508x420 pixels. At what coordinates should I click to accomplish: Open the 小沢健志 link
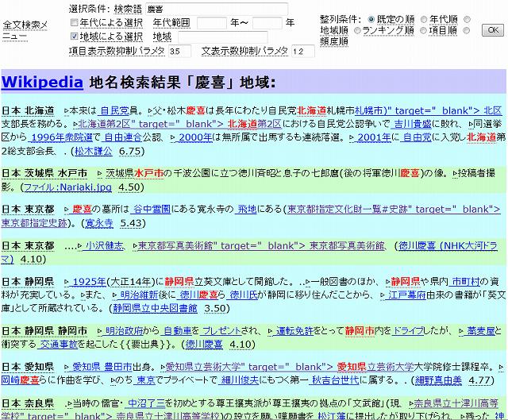[105, 245]
